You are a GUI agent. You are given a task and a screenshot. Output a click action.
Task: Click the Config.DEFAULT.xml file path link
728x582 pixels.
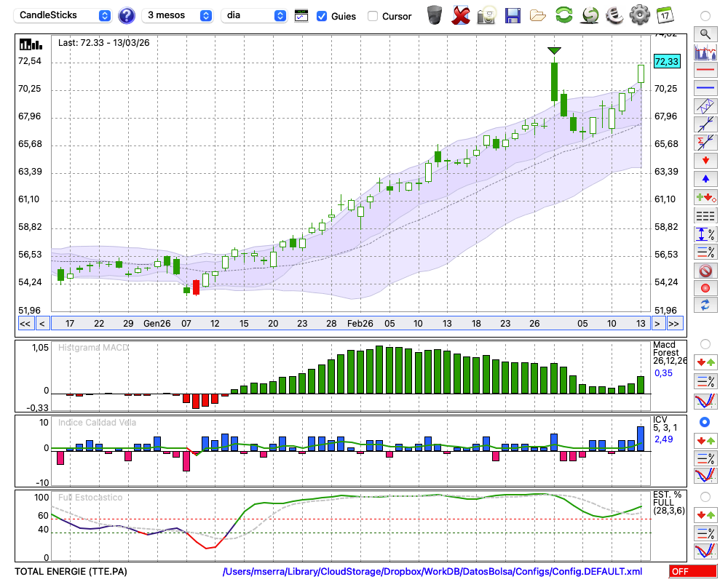432,572
